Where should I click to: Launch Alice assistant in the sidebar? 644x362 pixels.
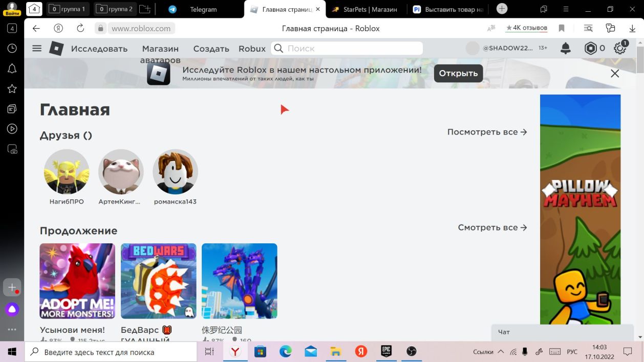(x=12, y=309)
